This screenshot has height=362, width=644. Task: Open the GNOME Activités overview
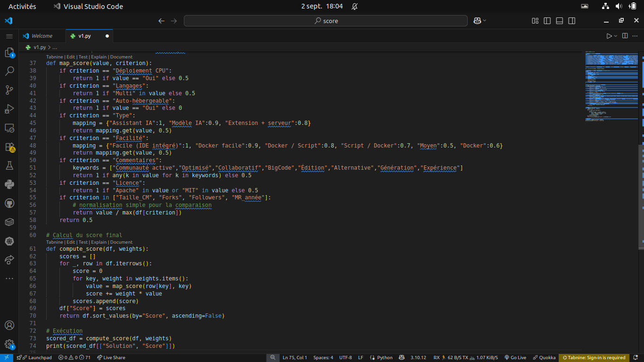tap(22, 7)
